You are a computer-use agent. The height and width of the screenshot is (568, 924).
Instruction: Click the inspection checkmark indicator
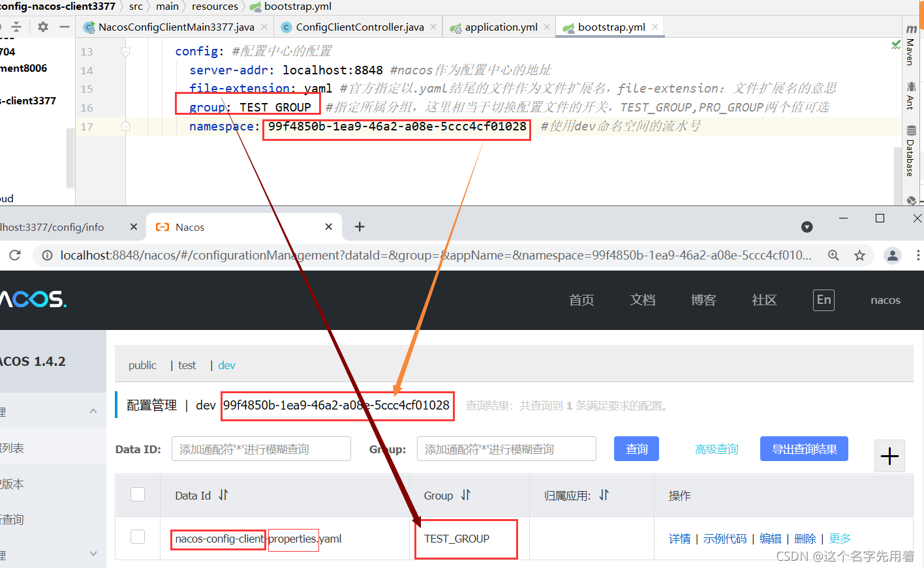896,44
